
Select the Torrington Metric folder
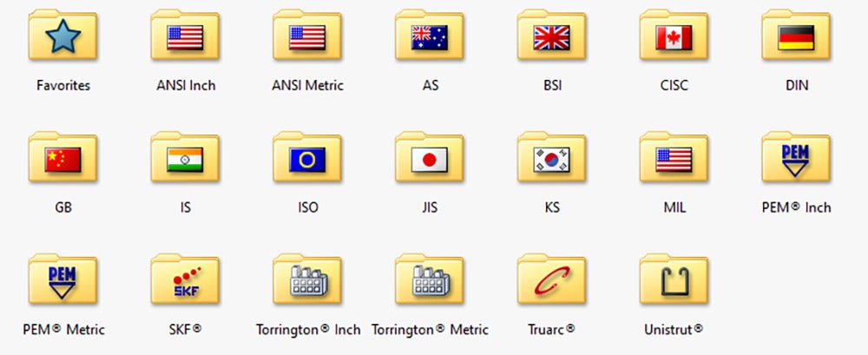click(x=430, y=281)
